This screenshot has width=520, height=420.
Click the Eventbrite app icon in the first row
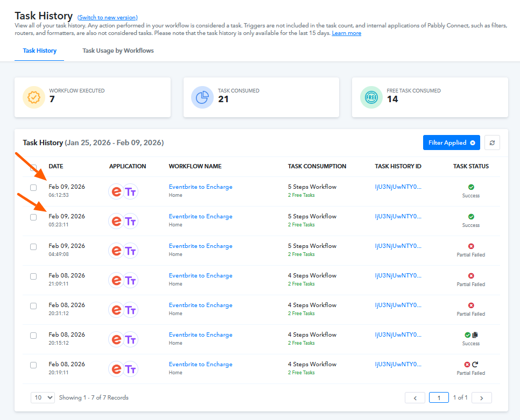pos(116,191)
